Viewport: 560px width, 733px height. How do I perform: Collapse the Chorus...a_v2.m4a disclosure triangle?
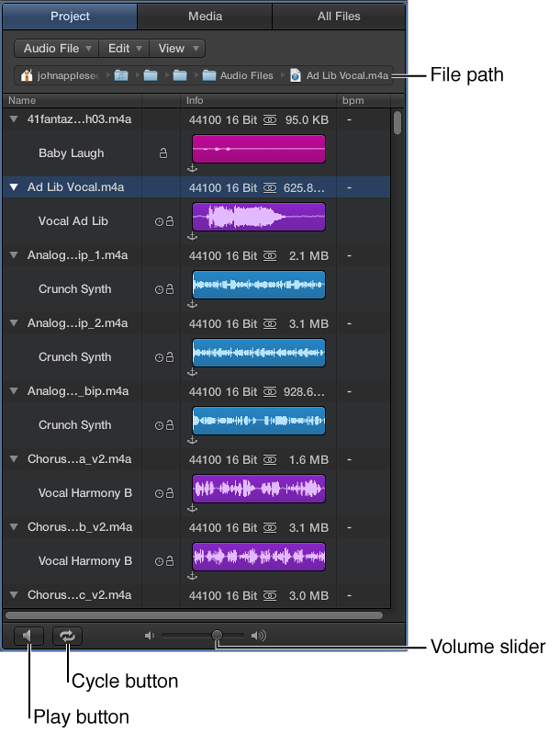14,459
